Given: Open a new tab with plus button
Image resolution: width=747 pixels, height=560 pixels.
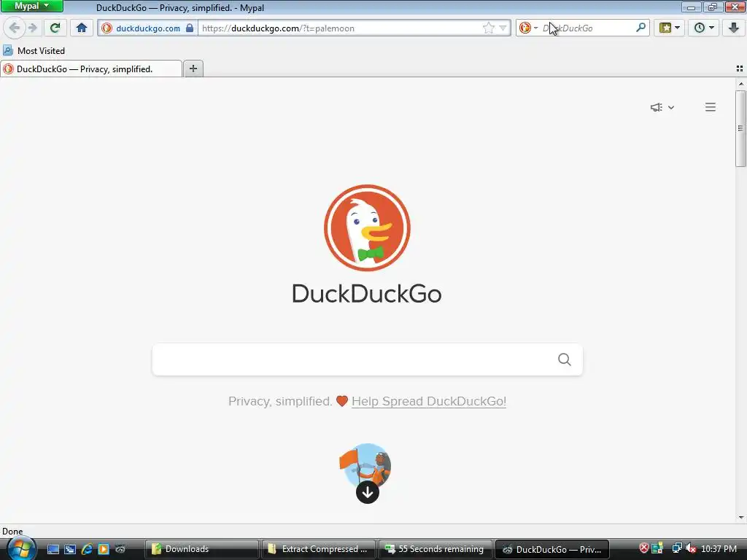Looking at the screenshot, I should pyautogui.click(x=193, y=69).
